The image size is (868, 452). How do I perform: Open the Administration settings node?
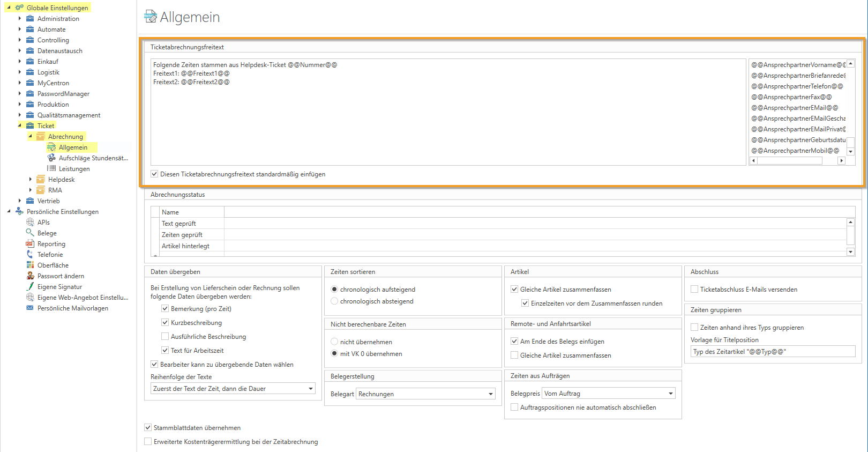point(58,19)
